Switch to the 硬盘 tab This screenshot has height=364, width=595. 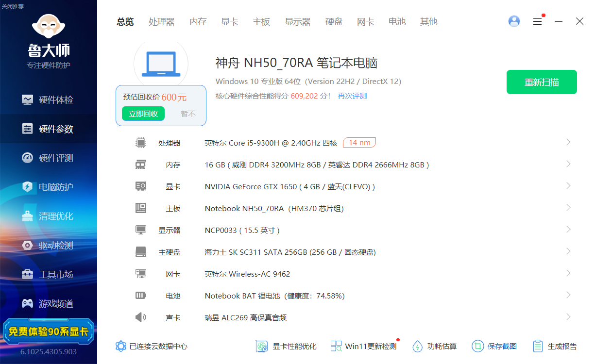(334, 22)
